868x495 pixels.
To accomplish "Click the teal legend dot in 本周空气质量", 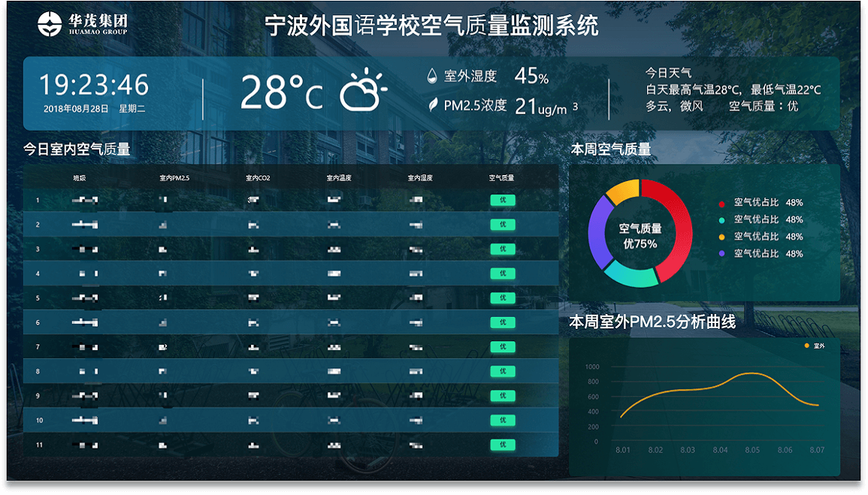I will pos(721,220).
